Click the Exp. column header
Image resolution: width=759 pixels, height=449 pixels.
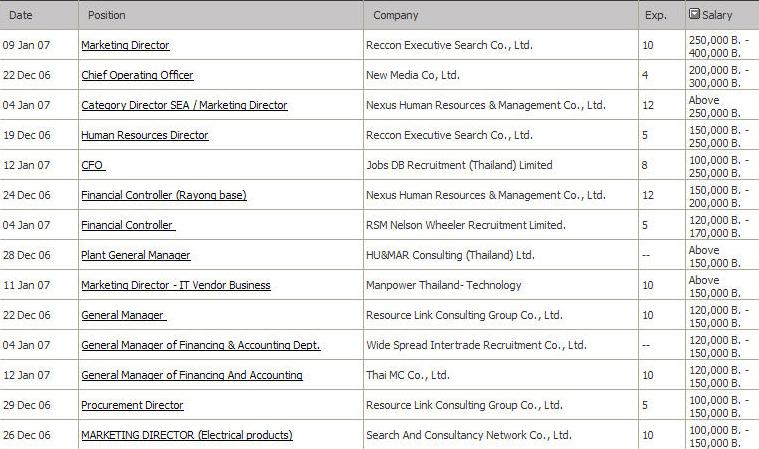click(655, 15)
